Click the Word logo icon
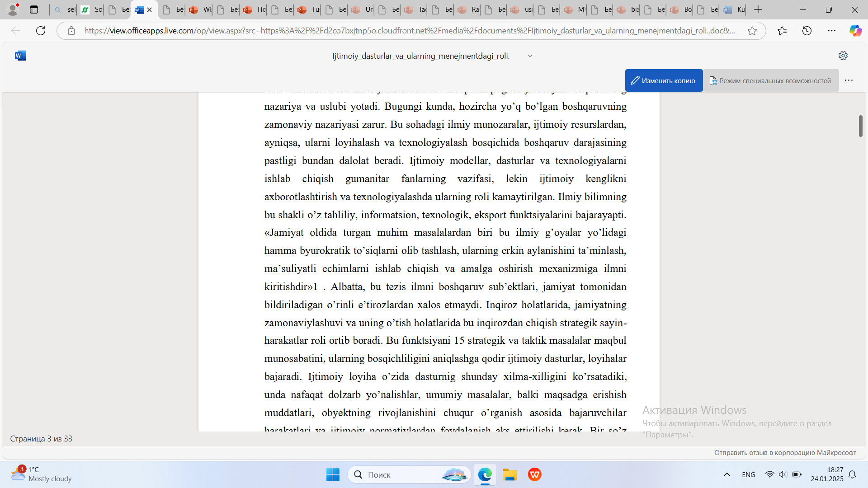868x488 pixels. pos(20,56)
